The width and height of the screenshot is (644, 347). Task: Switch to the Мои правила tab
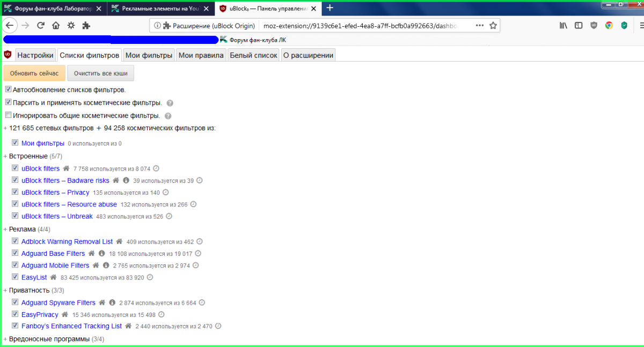[x=201, y=55]
